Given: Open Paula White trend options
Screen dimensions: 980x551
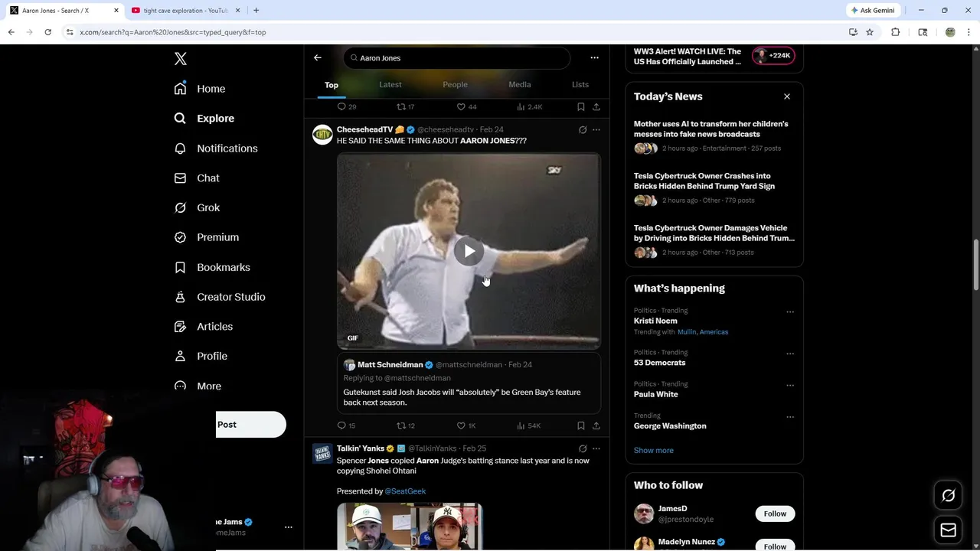Looking at the screenshot, I should click(790, 385).
